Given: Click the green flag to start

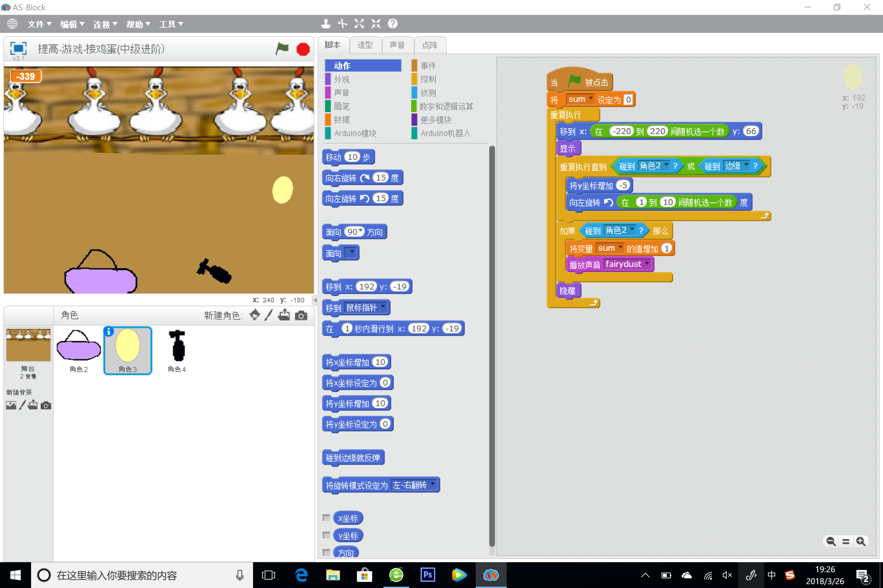Looking at the screenshot, I should pos(282,49).
